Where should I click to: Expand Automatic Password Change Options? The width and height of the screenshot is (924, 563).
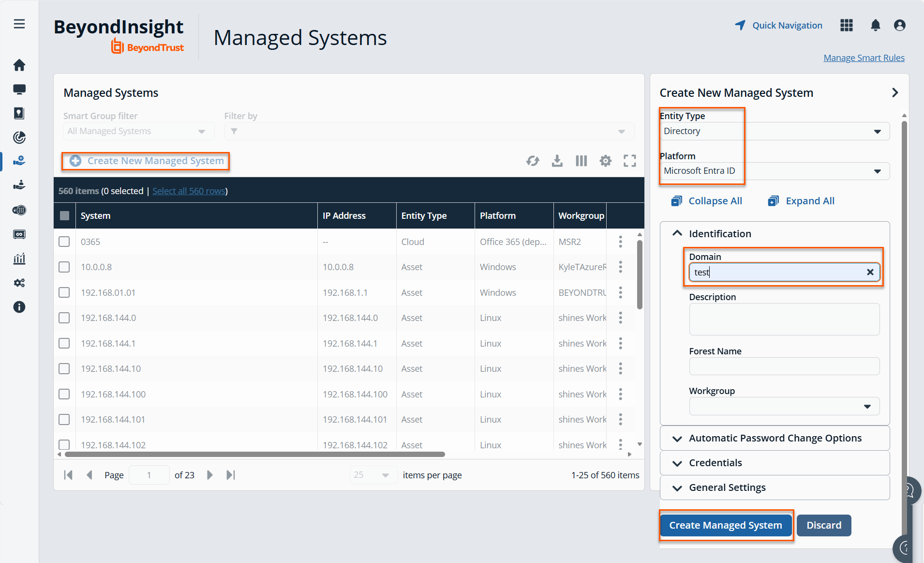coord(775,438)
